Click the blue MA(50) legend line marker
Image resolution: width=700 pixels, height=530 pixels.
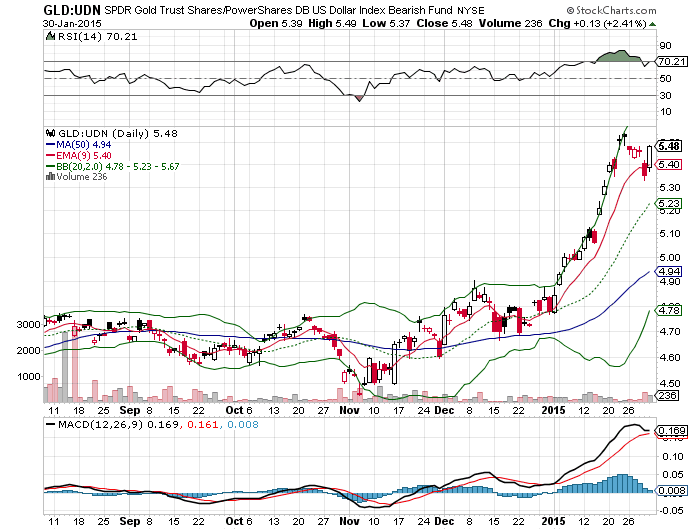[50, 145]
